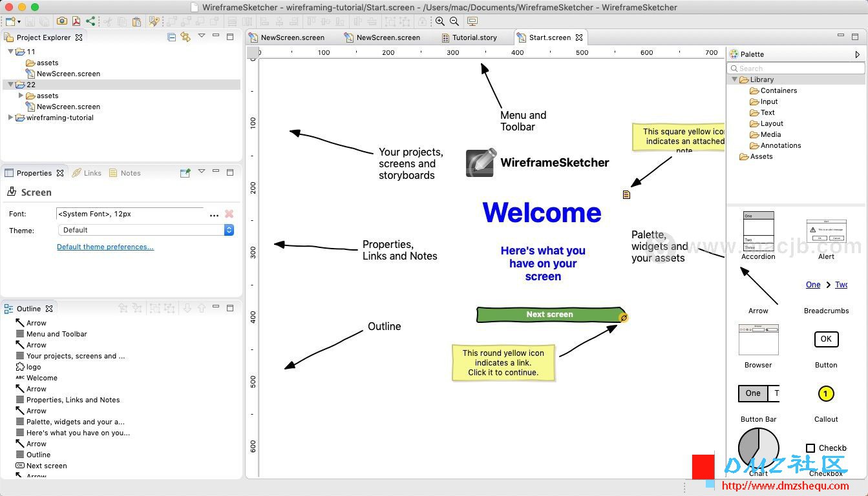
Task: Click the green Next screen button on canvas
Action: click(549, 315)
